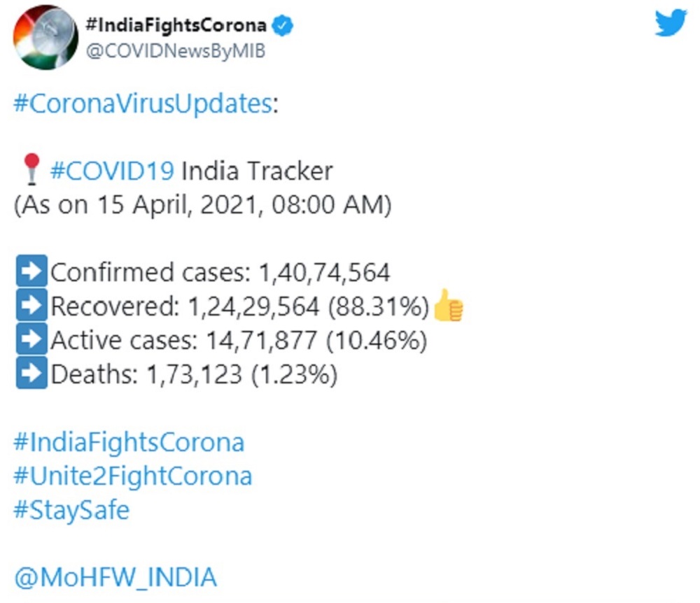Select the #Unite2FightCorona hashtag
The image size is (700, 603).
(132, 476)
